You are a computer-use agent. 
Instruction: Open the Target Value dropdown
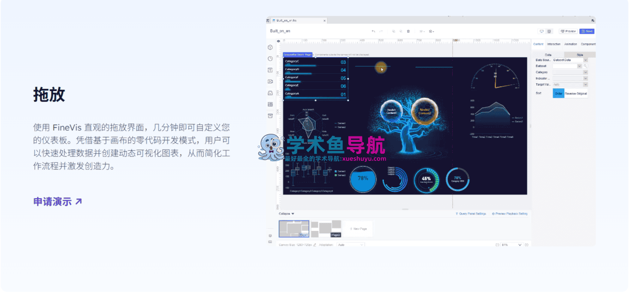point(570,85)
